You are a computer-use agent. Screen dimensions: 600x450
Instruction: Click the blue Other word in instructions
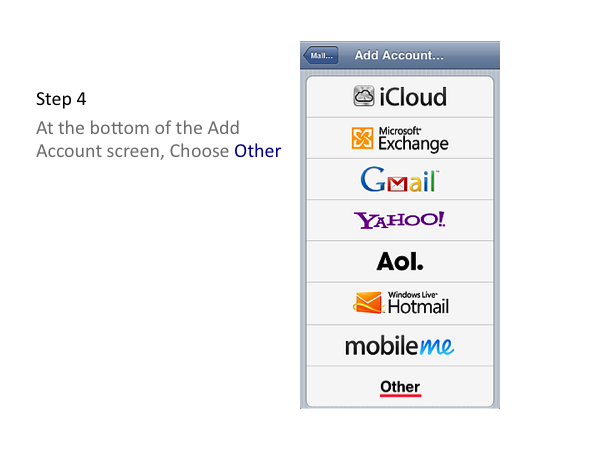(258, 151)
